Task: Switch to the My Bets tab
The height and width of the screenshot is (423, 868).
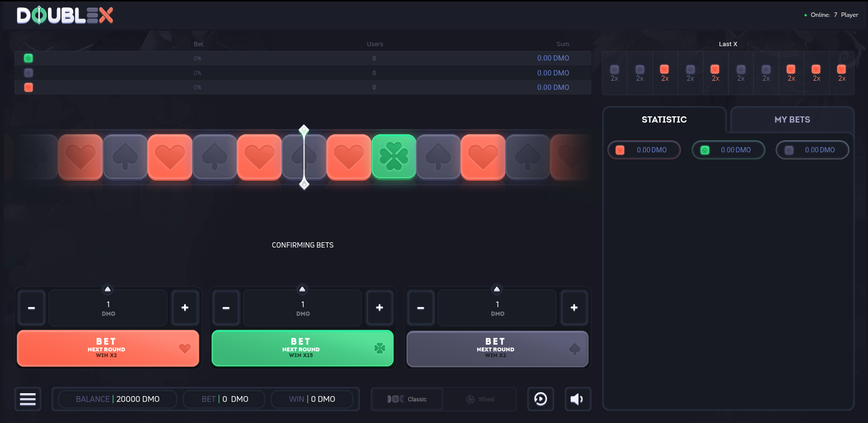Action: click(x=792, y=120)
